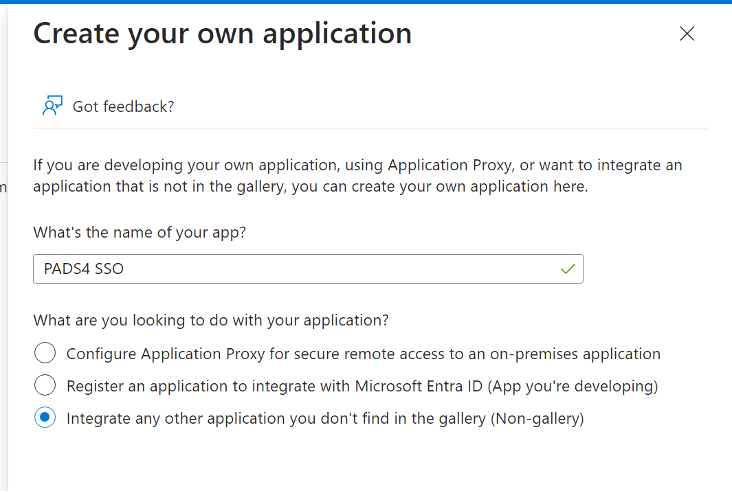Focus the app name input field
The width and height of the screenshot is (732, 492).
pyautogui.click(x=308, y=269)
